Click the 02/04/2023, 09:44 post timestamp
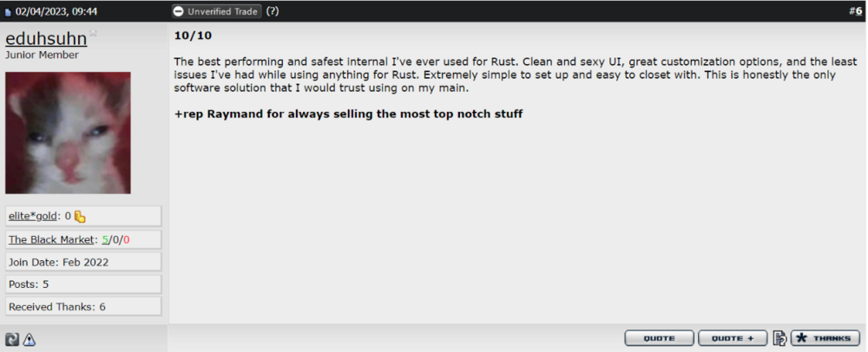This screenshot has width=868, height=352. click(56, 11)
